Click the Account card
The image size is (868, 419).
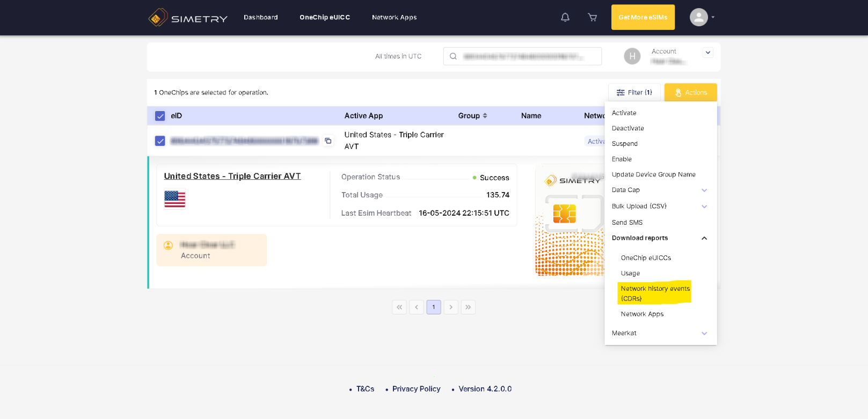click(211, 250)
